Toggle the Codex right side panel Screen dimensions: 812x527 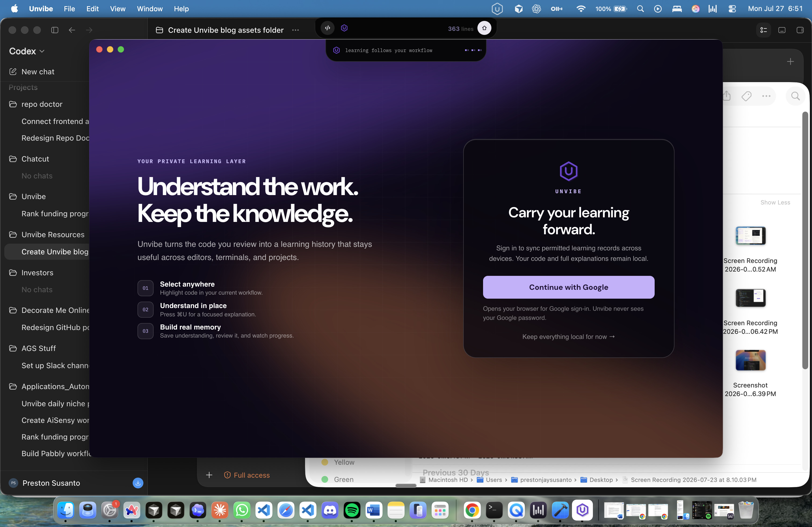point(800,30)
